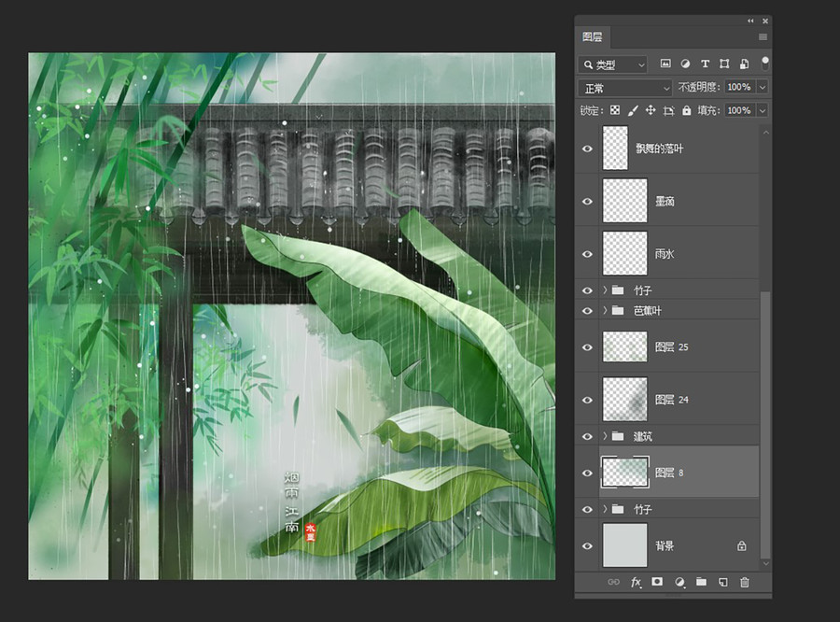Filter layers by adjustment layer icon
Image resolution: width=840 pixels, height=622 pixels.
point(685,64)
